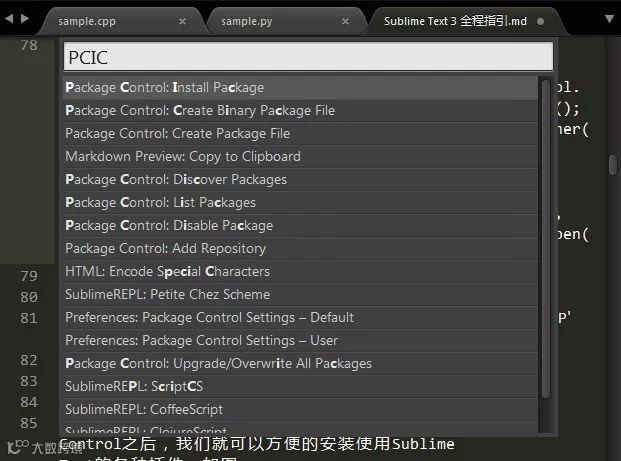This screenshot has width=621, height=461.
Task: Pick Markdown Preview: Copy to Clipboard
Action: point(301,156)
